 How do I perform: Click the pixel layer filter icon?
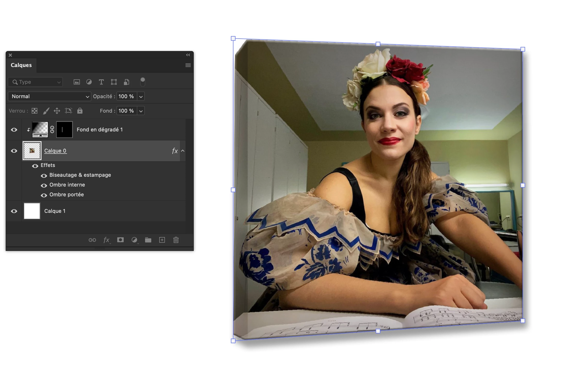click(77, 82)
